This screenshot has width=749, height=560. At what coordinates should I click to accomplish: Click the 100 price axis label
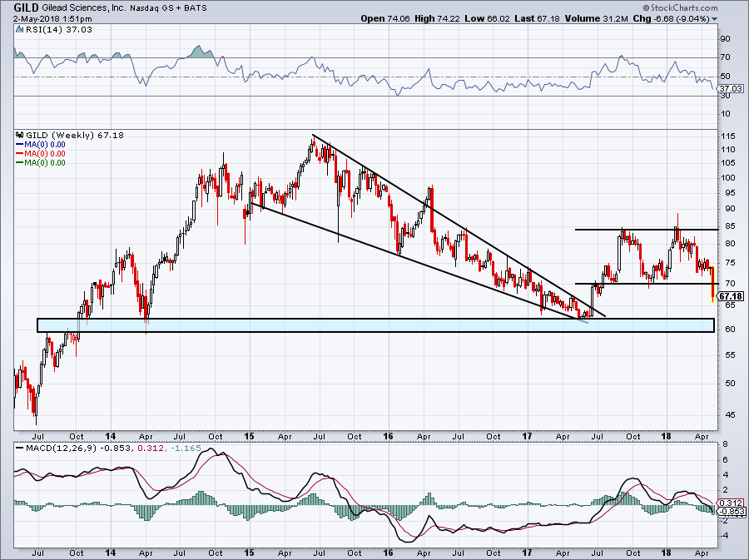(728, 177)
